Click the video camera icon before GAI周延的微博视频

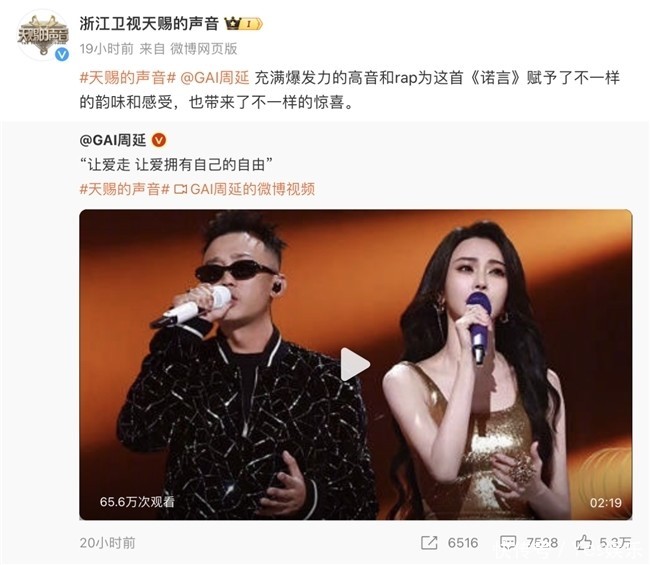click(x=181, y=189)
